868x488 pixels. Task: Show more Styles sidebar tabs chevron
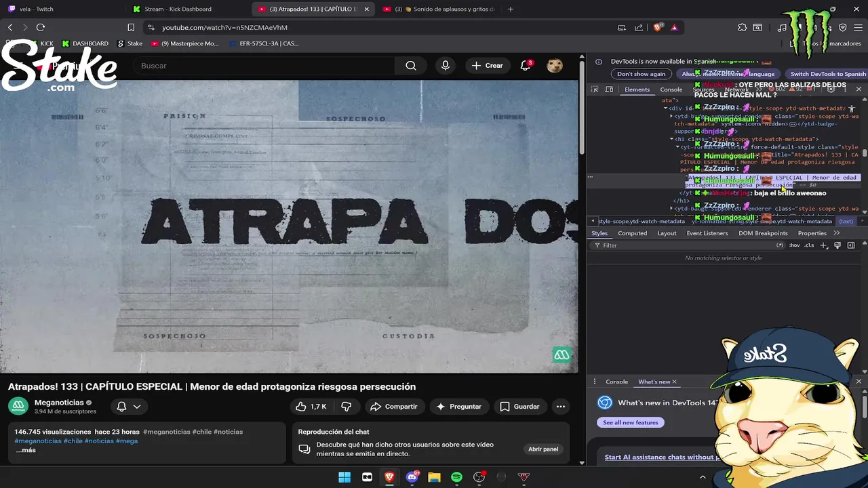point(836,233)
